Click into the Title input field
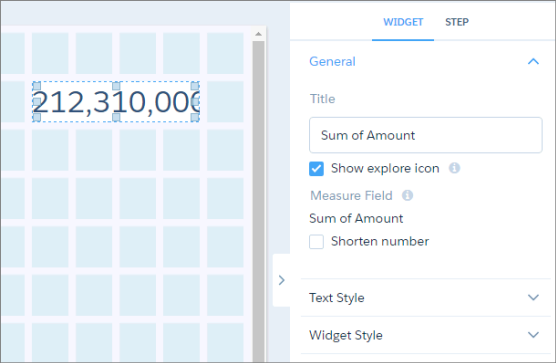Image resolution: width=556 pixels, height=363 pixels. coord(426,135)
